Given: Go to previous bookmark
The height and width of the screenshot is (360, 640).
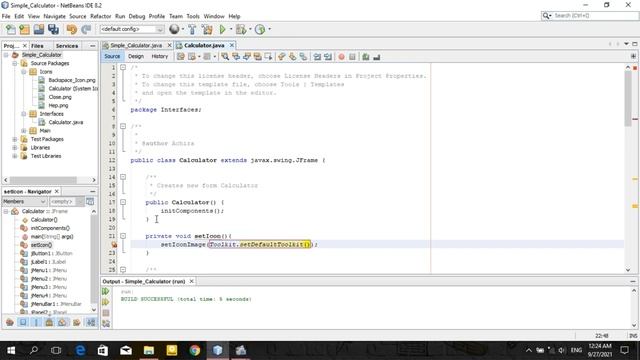Looking at the screenshot, I should (282, 57).
